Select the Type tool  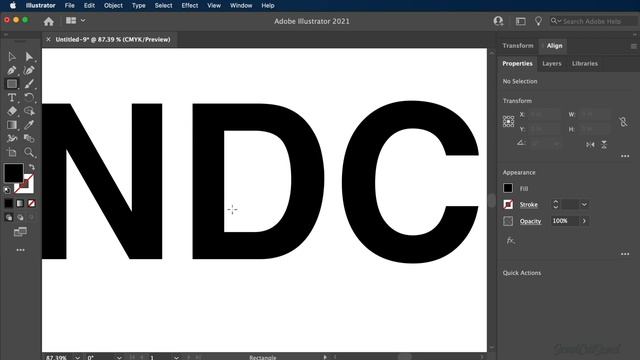tap(12, 98)
